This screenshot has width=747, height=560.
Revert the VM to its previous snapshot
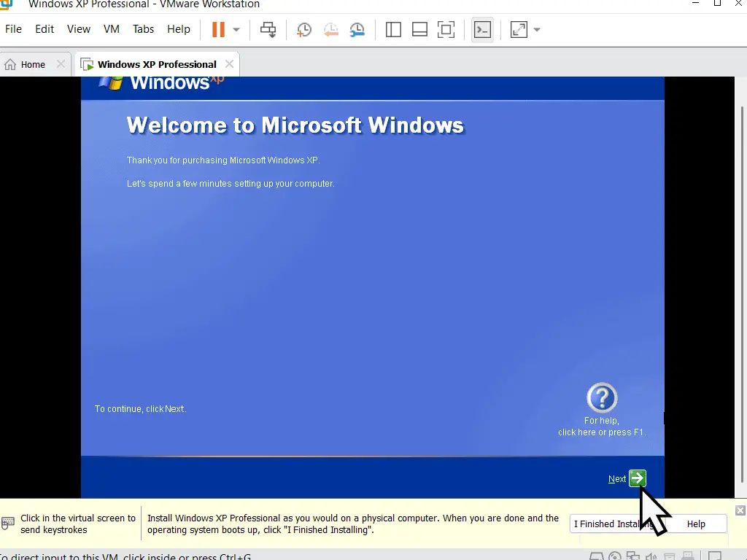[330, 29]
